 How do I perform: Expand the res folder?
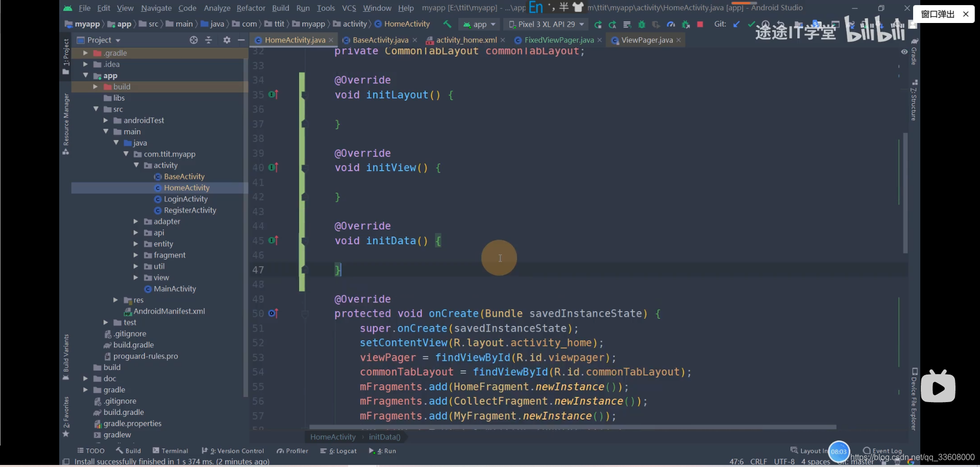pyautogui.click(x=116, y=300)
